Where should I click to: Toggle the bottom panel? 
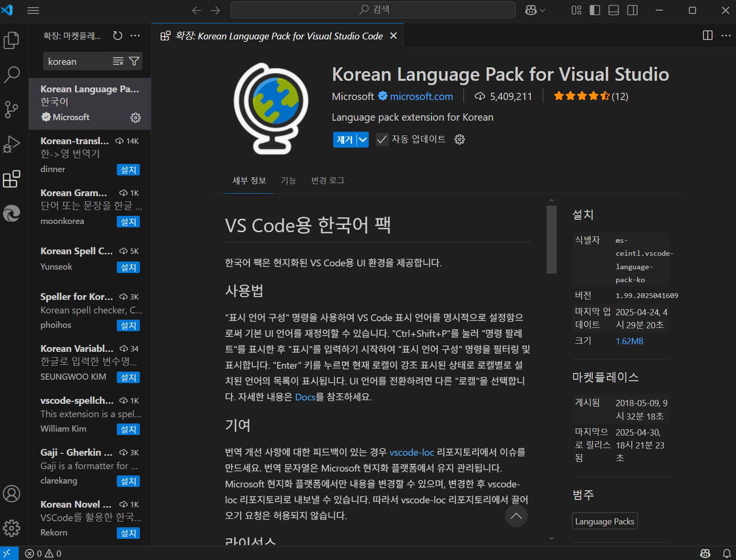pyautogui.click(x=614, y=10)
